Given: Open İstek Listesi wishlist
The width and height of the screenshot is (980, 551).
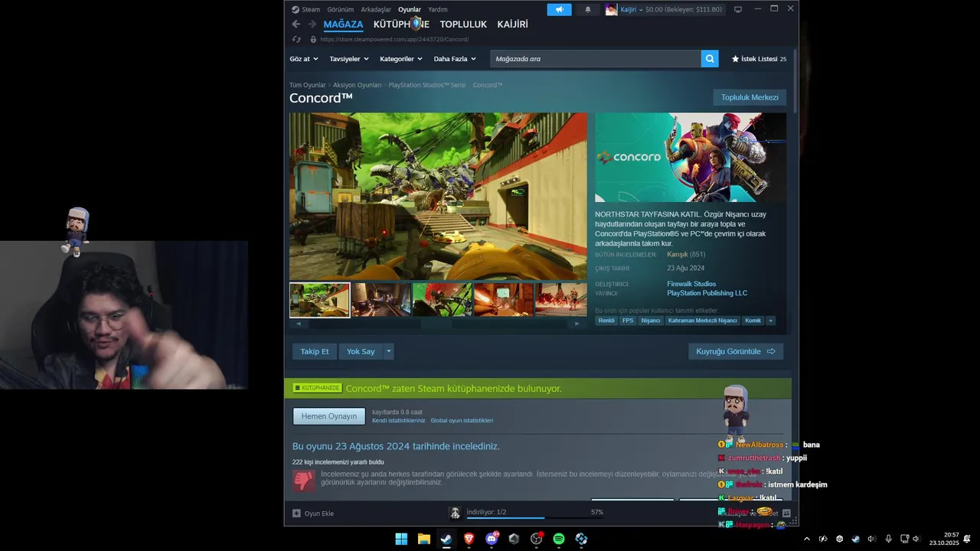Looking at the screenshot, I should click(x=759, y=59).
